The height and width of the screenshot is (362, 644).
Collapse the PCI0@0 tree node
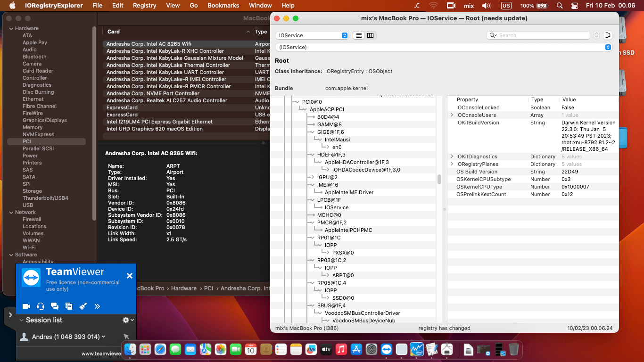[x=296, y=102]
